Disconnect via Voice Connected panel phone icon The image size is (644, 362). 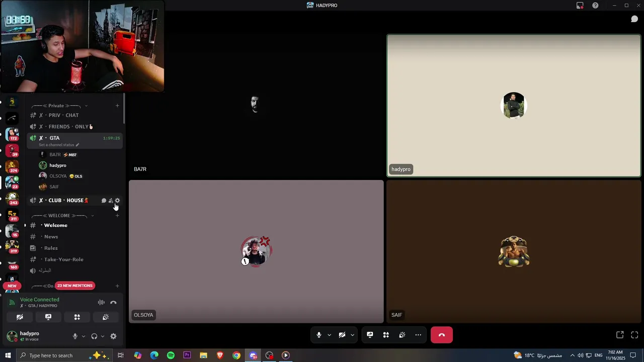tap(113, 303)
